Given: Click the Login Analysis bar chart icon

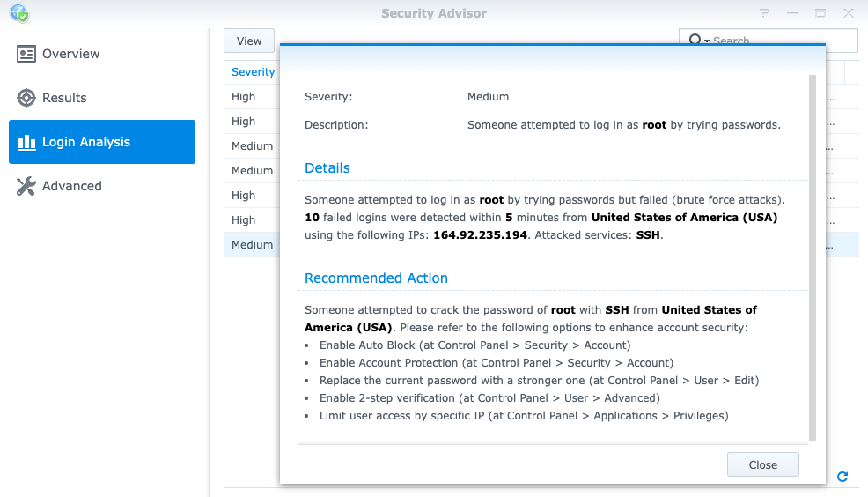Looking at the screenshot, I should pyautogui.click(x=26, y=142).
